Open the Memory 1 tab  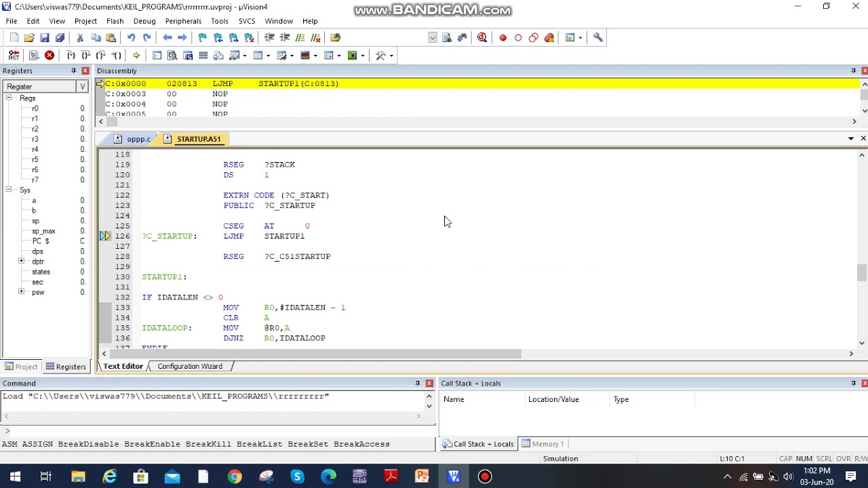pyautogui.click(x=543, y=444)
